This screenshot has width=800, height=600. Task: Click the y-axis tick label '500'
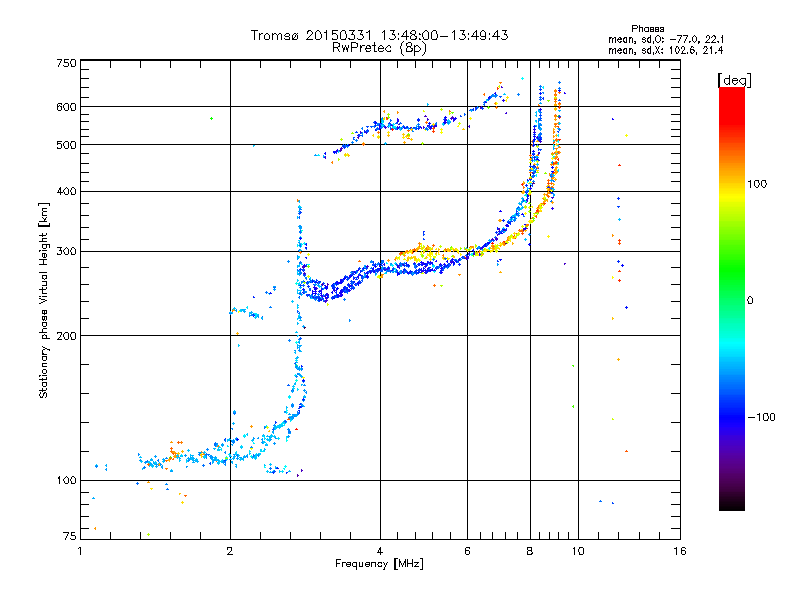tap(66, 145)
